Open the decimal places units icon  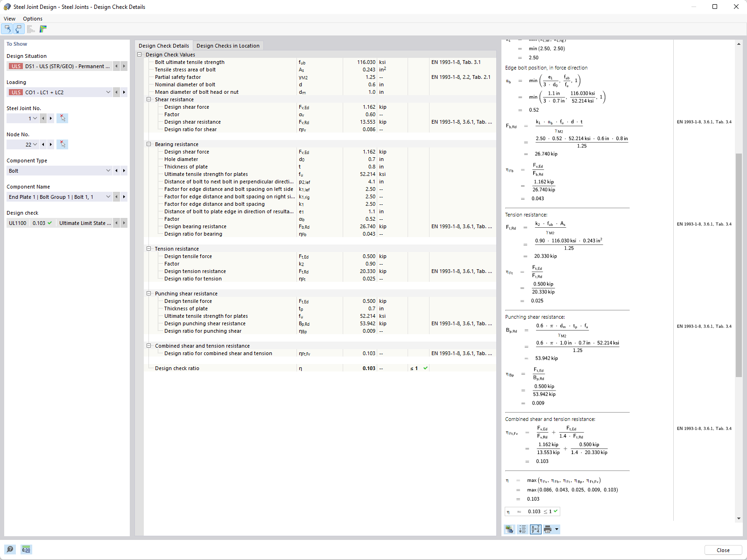[x=26, y=549]
